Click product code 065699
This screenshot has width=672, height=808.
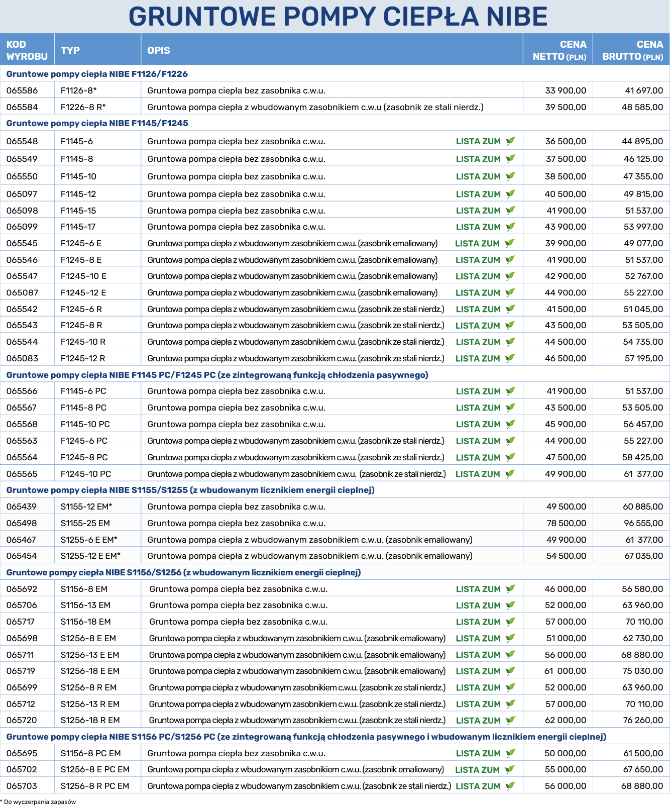click(x=22, y=687)
